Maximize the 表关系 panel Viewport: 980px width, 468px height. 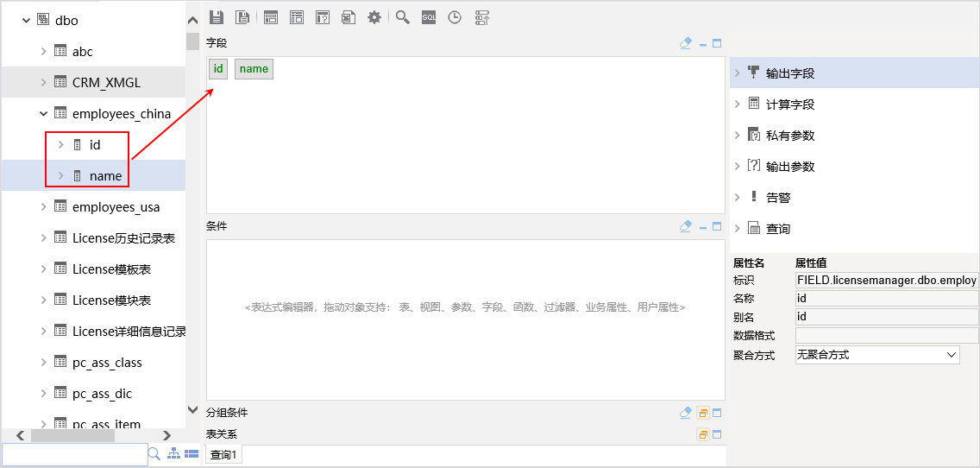pos(717,434)
